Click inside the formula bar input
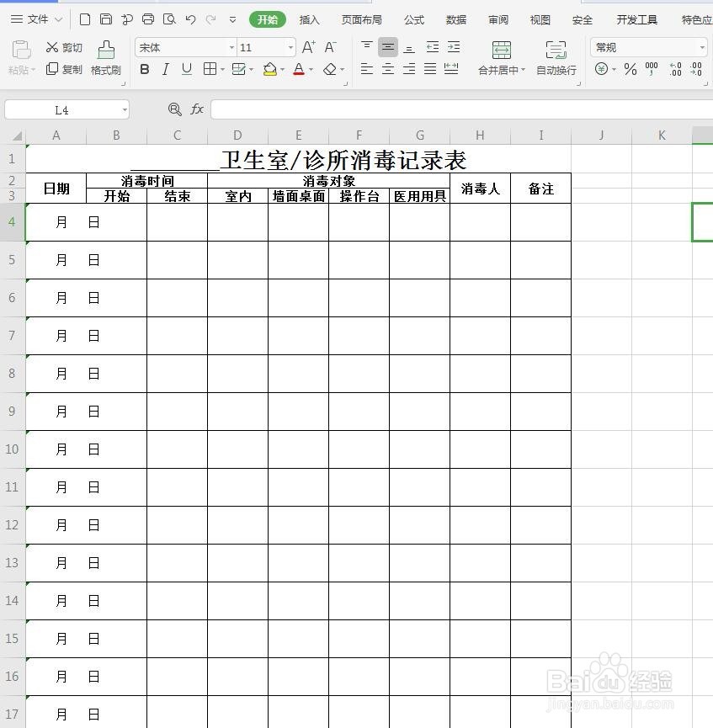The width and height of the screenshot is (713, 728). pyautogui.click(x=461, y=110)
